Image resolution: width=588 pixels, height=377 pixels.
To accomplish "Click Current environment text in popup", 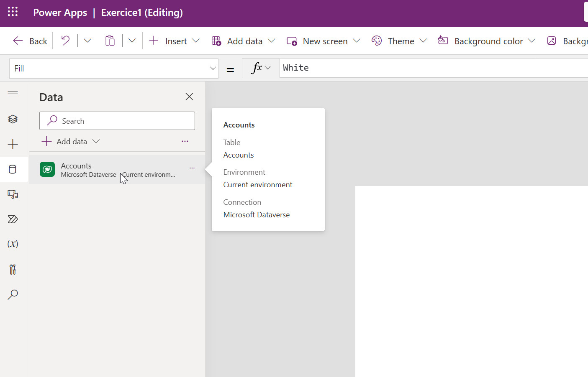I will 258,185.
